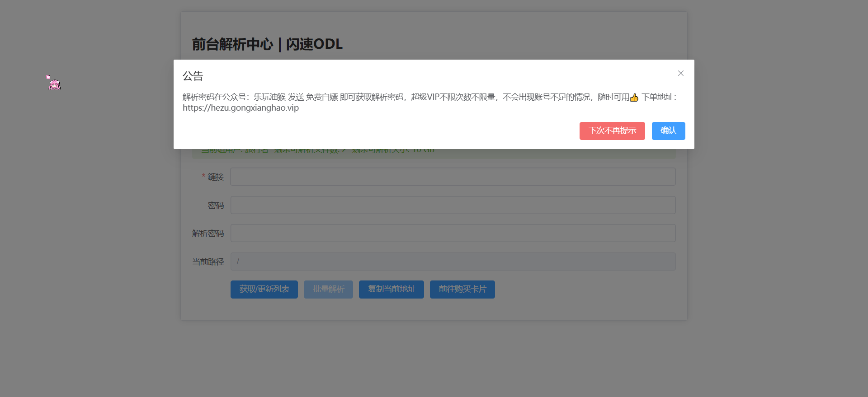Focus the 鏈接 input field
Viewport: 868px width, 397px height.
[453, 177]
